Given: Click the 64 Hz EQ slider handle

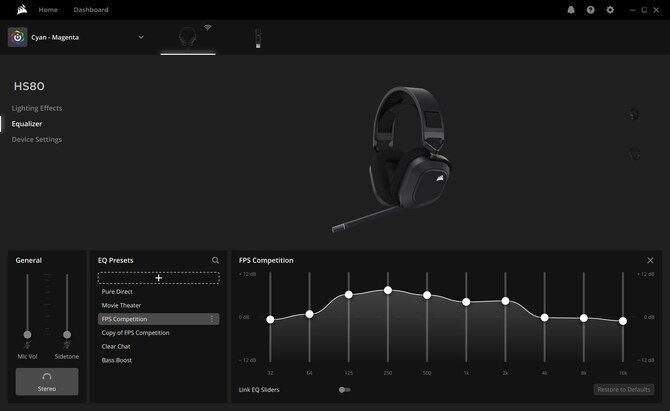Looking at the screenshot, I should [x=309, y=314].
